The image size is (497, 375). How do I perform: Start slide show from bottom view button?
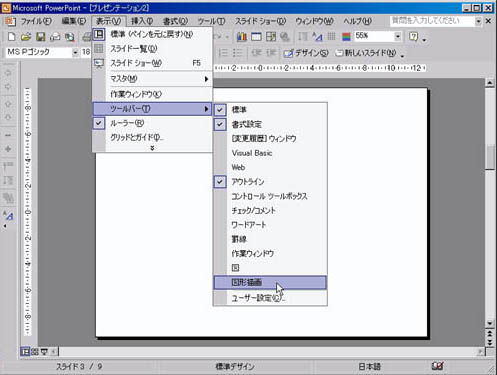click(x=44, y=351)
